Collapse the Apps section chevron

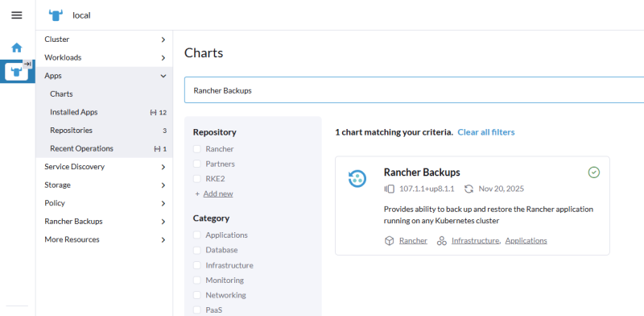point(163,76)
